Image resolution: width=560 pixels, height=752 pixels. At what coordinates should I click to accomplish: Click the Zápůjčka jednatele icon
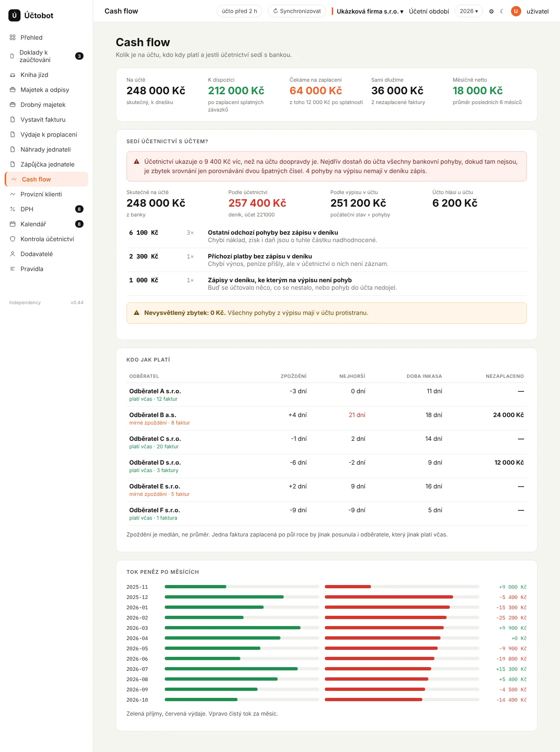click(13, 164)
